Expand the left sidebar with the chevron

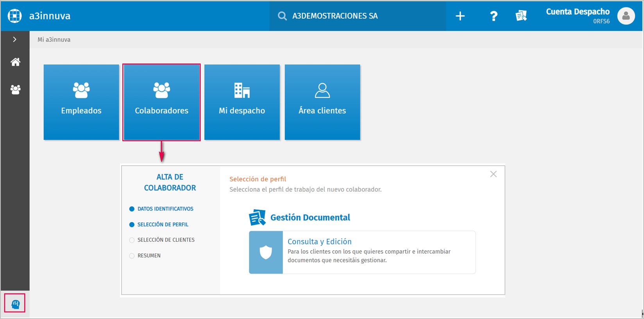tap(15, 39)
